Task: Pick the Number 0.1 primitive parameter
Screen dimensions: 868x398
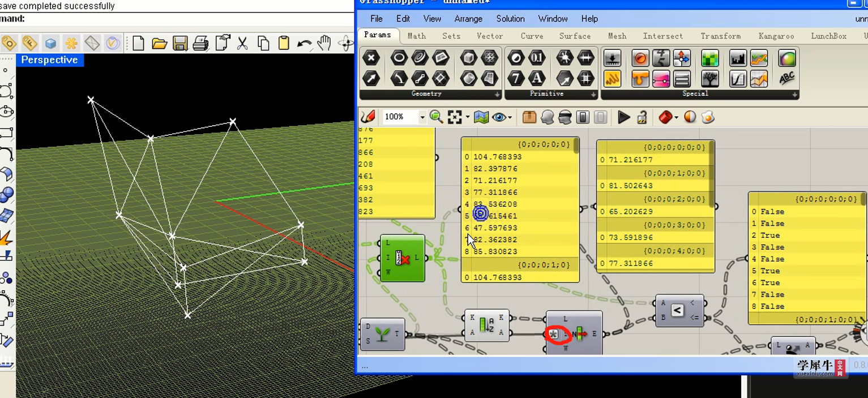Action: (x=536, y=58)
